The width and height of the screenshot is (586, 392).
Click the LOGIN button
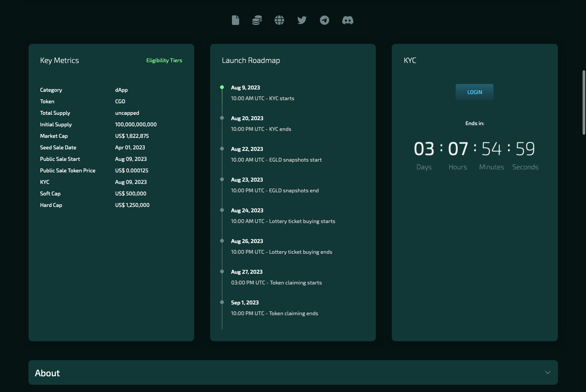474,92
